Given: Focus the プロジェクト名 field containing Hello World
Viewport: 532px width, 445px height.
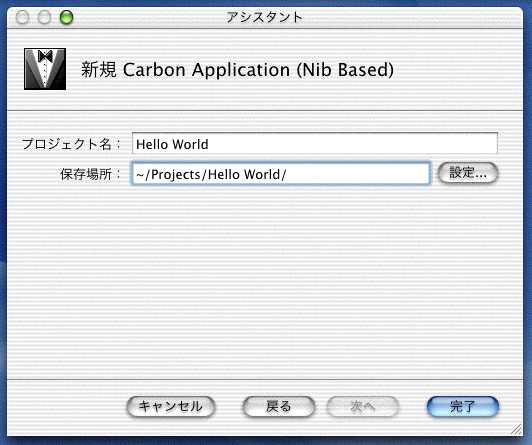Looking at the screenshot, I should (x=315, y=143).
